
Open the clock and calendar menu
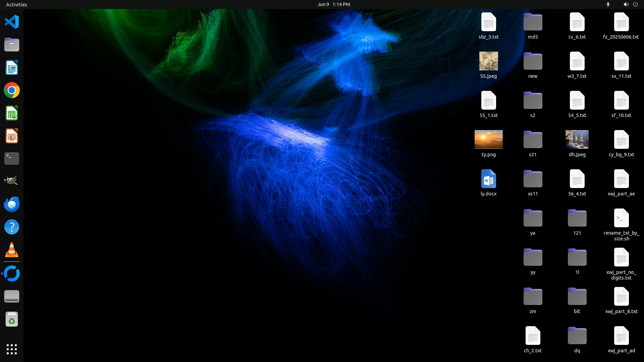(x=333, y=4)
